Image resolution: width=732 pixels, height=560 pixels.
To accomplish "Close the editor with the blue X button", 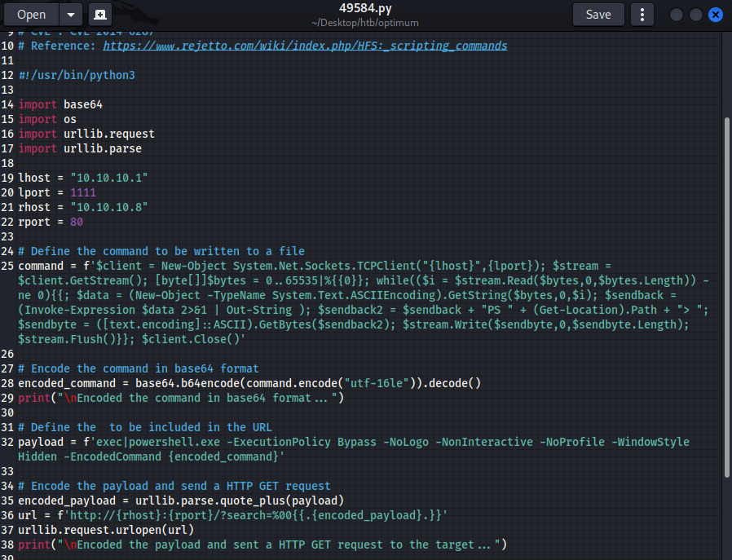I will tap(715, 15).
